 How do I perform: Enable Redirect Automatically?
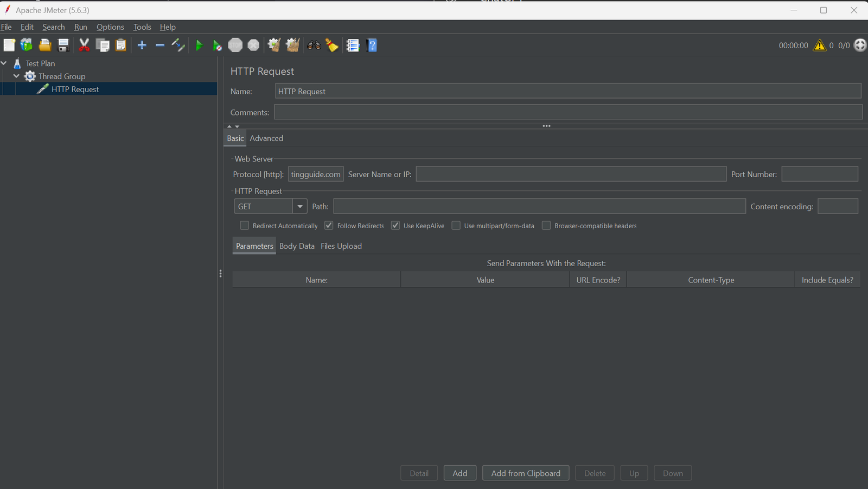click(244, 225)
